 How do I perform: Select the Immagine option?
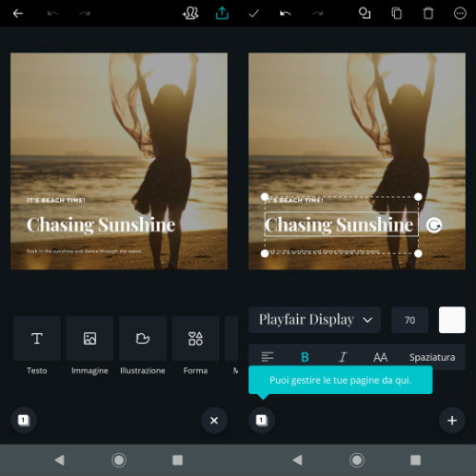coord(89,339)
